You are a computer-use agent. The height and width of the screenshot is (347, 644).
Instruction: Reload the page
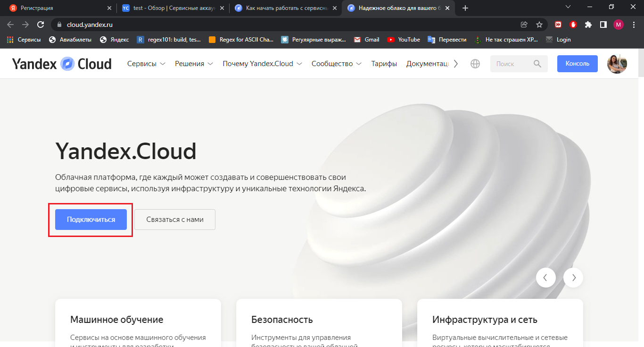[41, 25]
